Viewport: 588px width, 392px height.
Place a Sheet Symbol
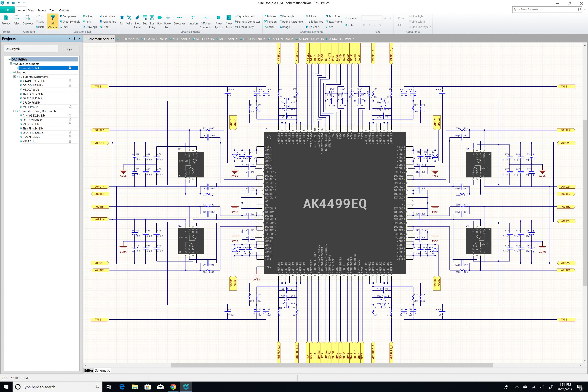pyautogui.click(x=219, y=22)
